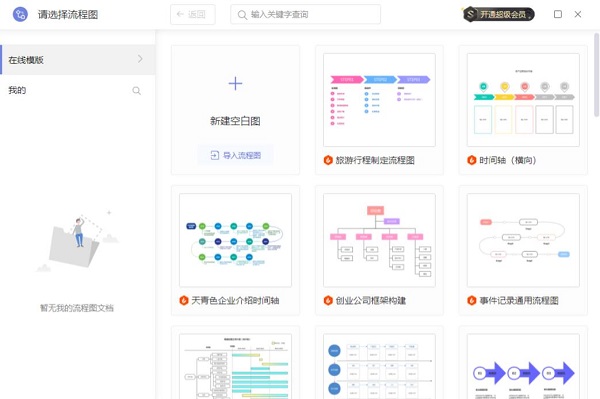The image size is (600, 399).
Task: Open the 事件记录通用流程图 template thumbnail
Action: (x=523, y=240)
